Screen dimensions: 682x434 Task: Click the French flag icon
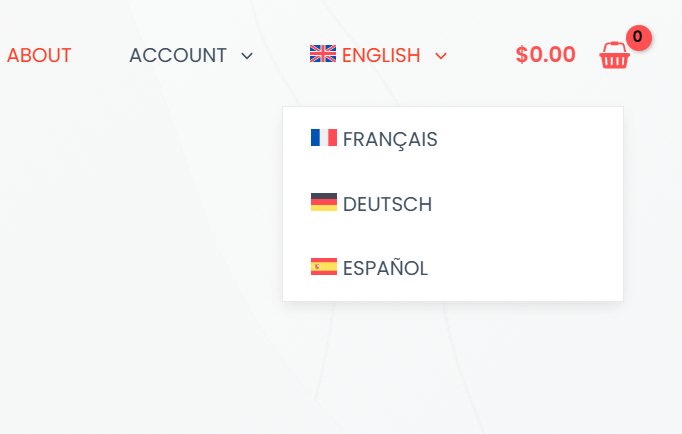pyautogui.click(x=324, y=137)
